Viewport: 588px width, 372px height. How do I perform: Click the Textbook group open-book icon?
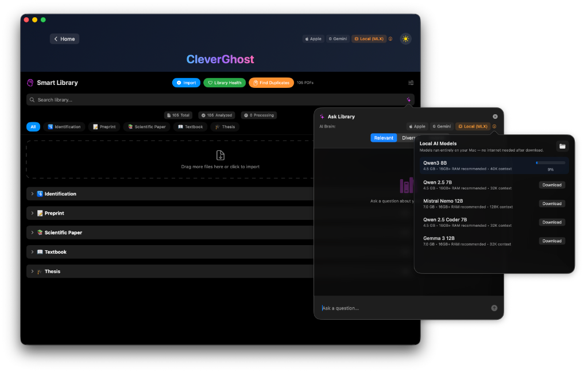[40, 252]
